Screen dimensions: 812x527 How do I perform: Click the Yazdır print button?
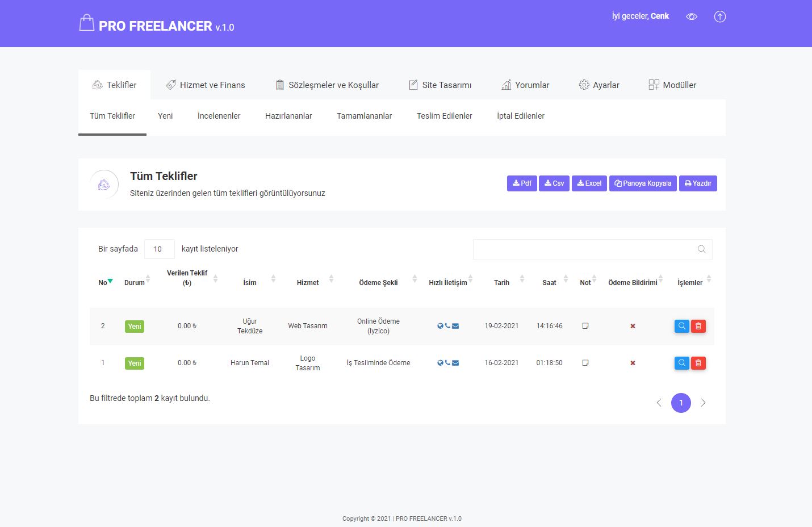click(698, 183)
